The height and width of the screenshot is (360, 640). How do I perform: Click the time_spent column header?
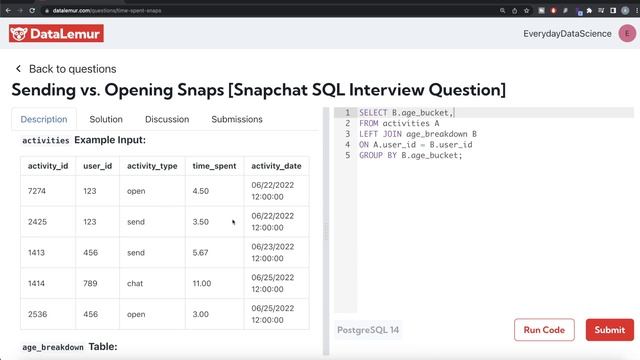(x=214, y=166)
